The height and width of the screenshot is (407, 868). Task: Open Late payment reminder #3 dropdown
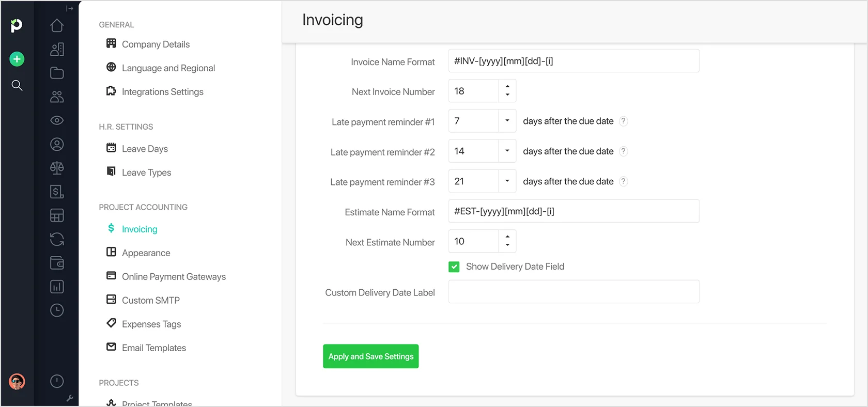(x=507, y=181)
